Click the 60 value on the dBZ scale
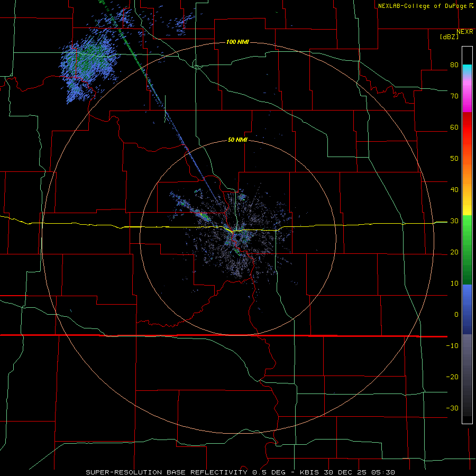 [454, 127]
